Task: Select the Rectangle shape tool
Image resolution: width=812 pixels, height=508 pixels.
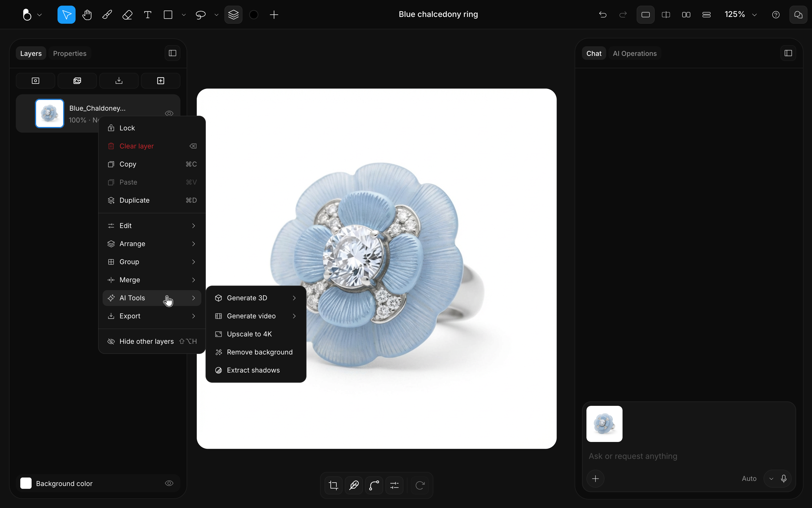Action: click(x=168, y=15)
